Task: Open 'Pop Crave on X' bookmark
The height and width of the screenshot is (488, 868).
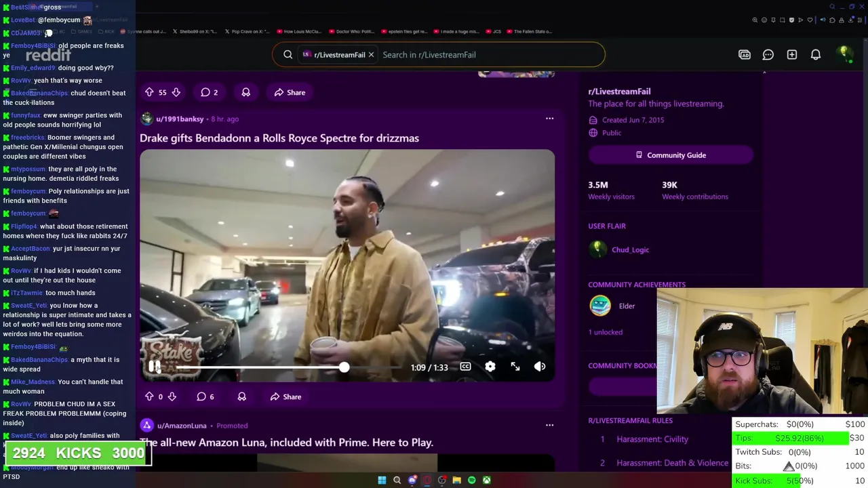Action: pos(247,31)
